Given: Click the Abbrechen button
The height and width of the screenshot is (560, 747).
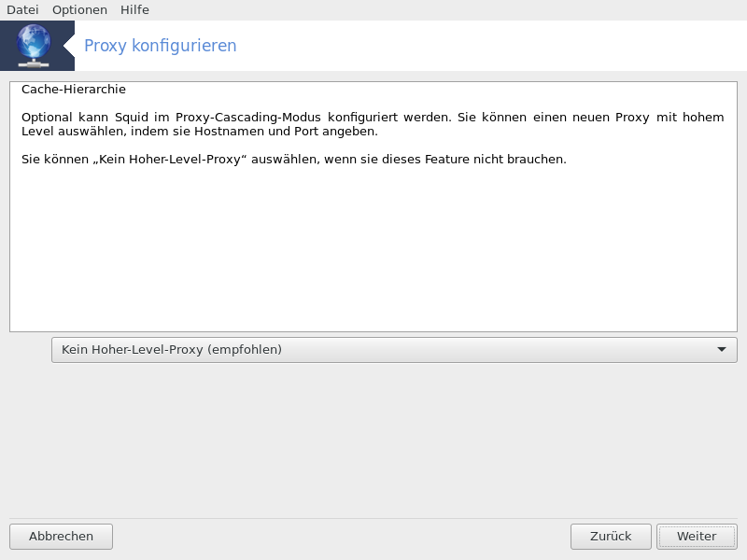Looking at the screenshot, I should (61, 537).
